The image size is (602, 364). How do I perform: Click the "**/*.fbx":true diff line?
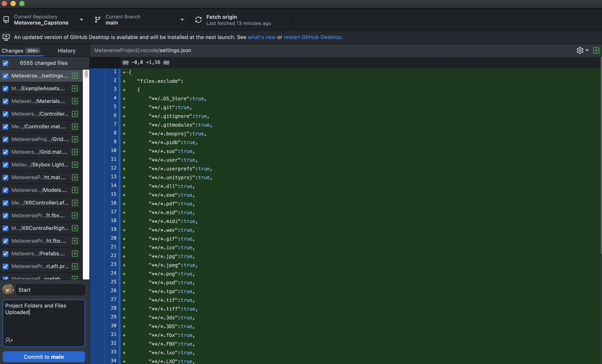coord(361,335)
